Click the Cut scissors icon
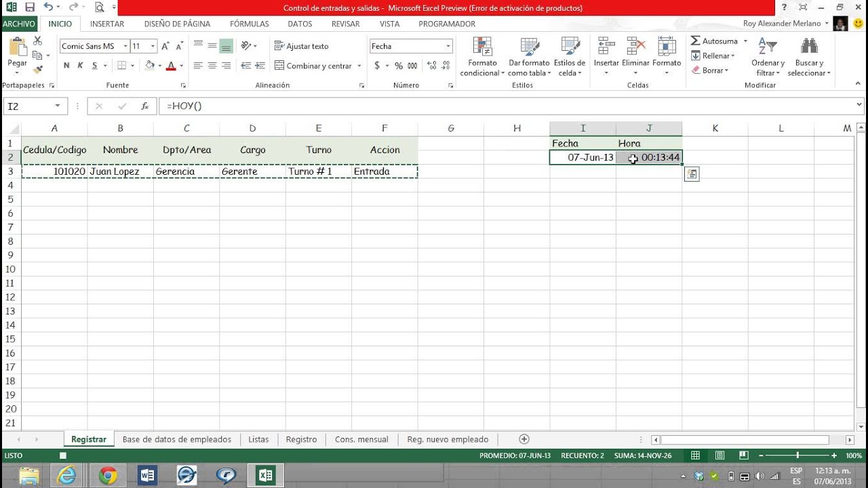868x488 pixels. click(37, 41)
